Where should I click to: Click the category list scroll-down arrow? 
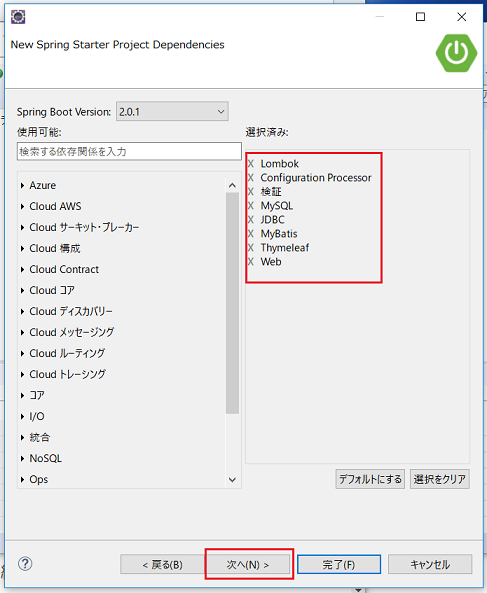[x=233, y=480]
